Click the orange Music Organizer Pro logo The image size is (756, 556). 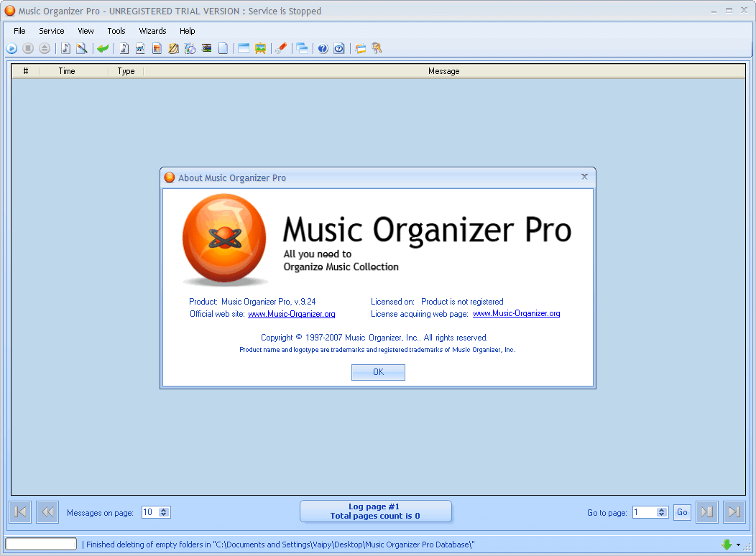pyautogui.click(x=224, y=239)
